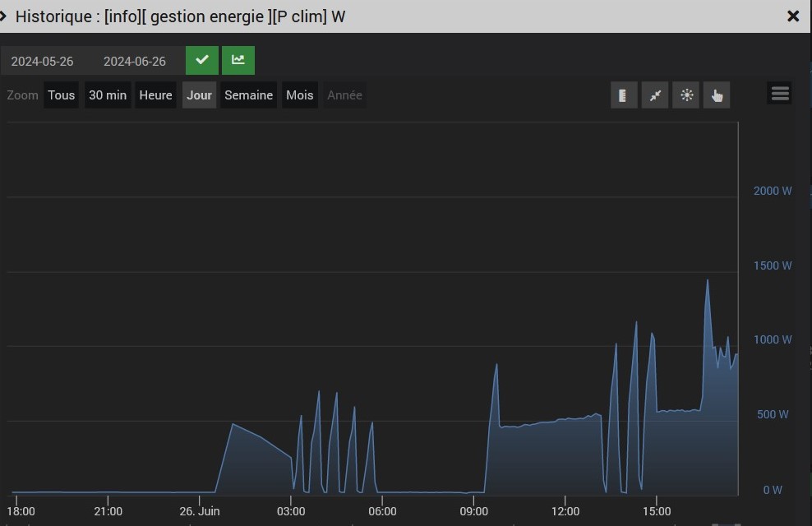Viewport: 812px width, 526px height.
Task: Switch zoom to Heure
Action: coord(155,95)
